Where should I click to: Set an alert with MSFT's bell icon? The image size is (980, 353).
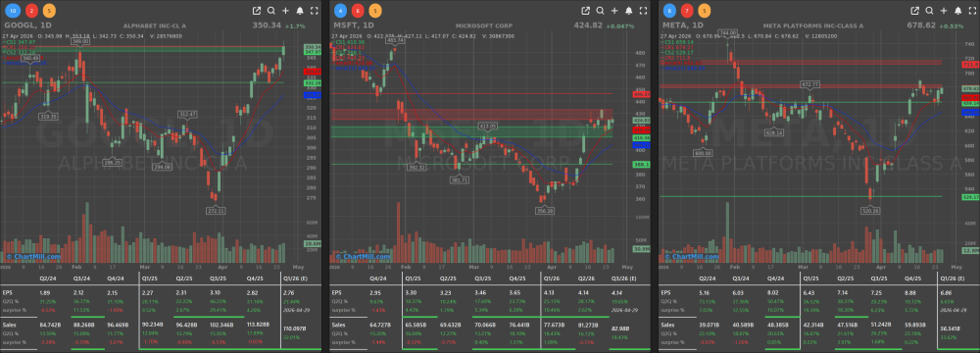pyautogui.click(x=629, y=11)
